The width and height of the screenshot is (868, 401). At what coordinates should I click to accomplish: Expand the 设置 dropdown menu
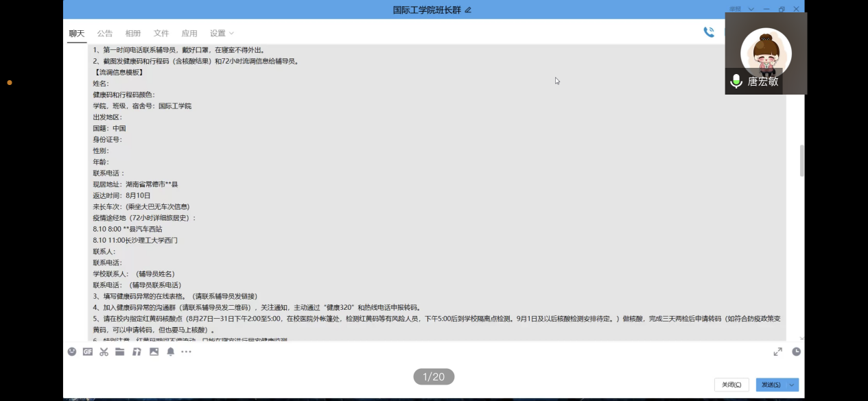222,33
